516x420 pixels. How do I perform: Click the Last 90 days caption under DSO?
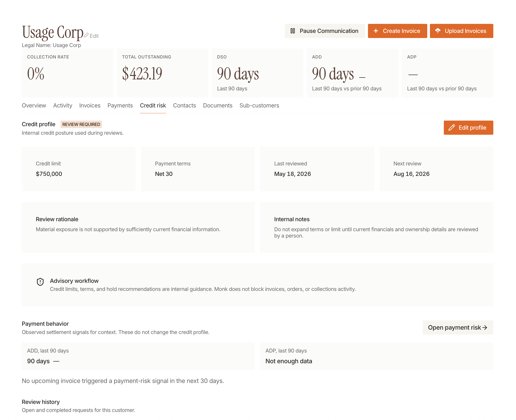click(x=232, y=89)
